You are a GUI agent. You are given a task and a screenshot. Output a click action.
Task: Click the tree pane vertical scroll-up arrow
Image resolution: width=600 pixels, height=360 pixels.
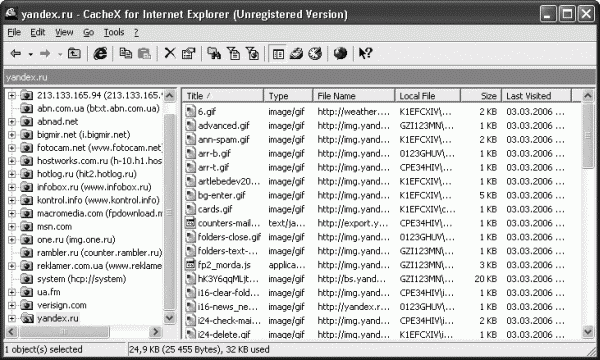tap(170, 95)
